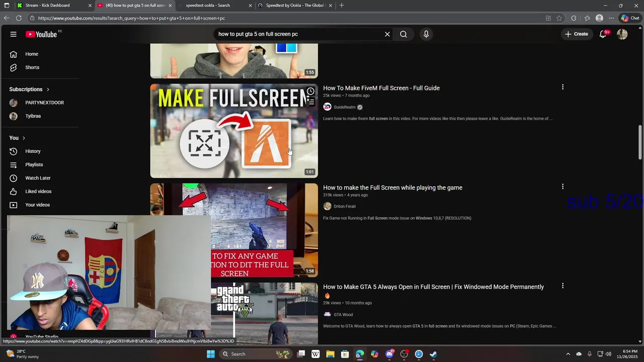
Task: Click GuideRealm channel avatar
Action: [x=327, y=107]
